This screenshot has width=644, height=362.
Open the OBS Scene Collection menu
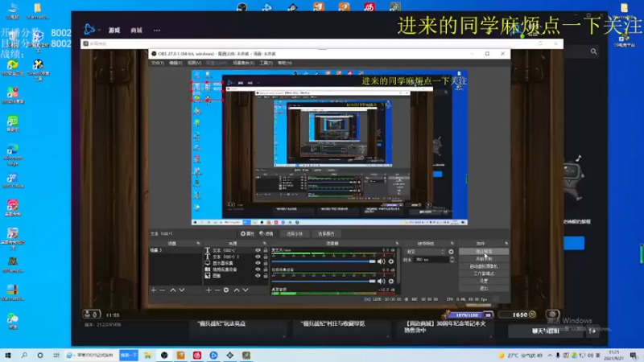[244, 63]
